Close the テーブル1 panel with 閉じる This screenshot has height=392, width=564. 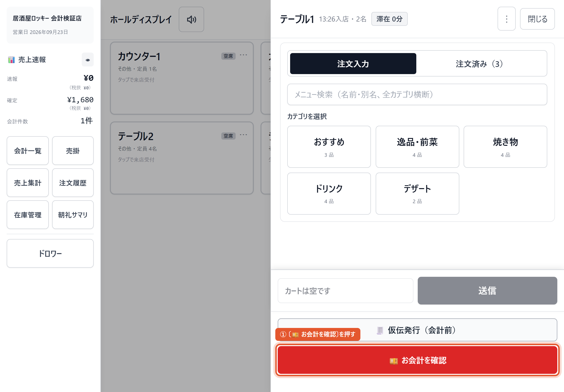(537, 19)
